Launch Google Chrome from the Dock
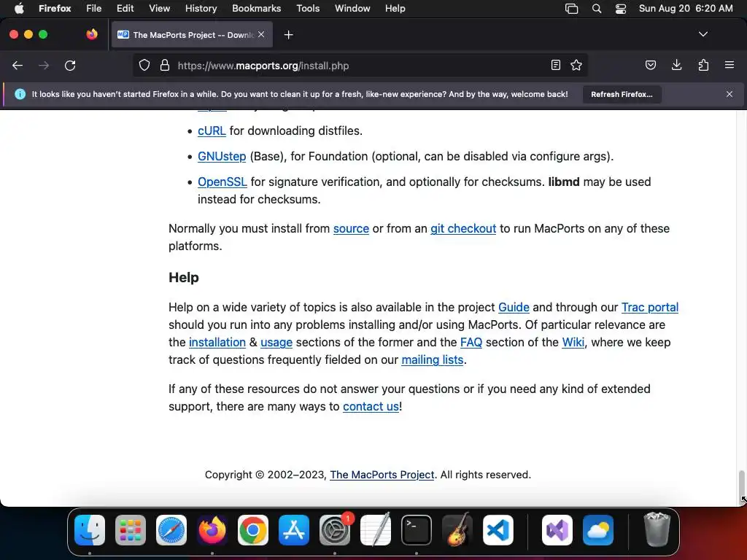The height and width of the screenshot is (560, 747). [253, 530]
